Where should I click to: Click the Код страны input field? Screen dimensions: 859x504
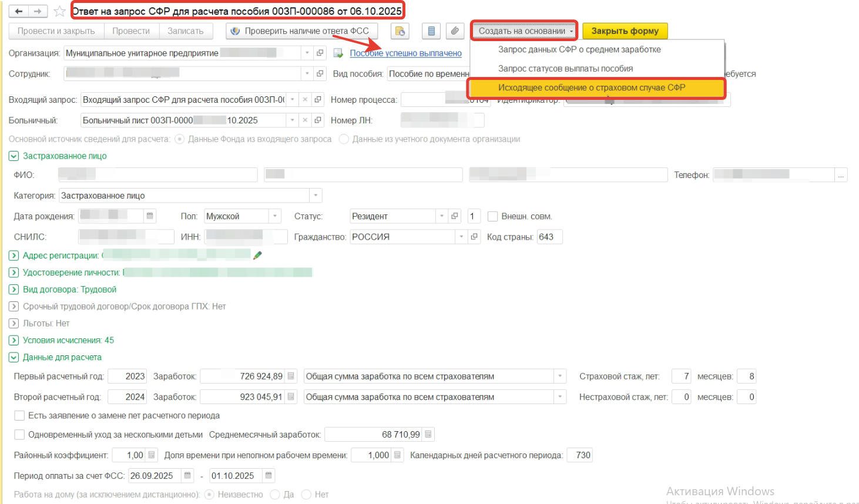tap(549, 237)
